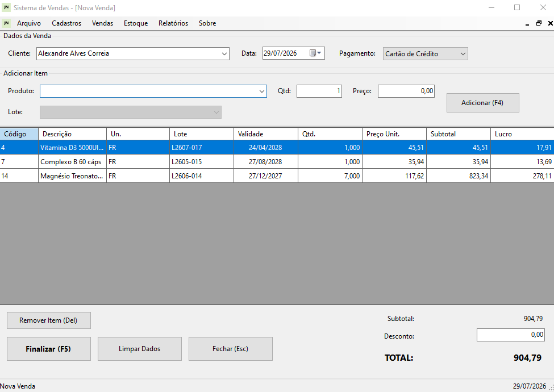
Task: Click validade cell 27/12/2027
Action: pos(266,176)
